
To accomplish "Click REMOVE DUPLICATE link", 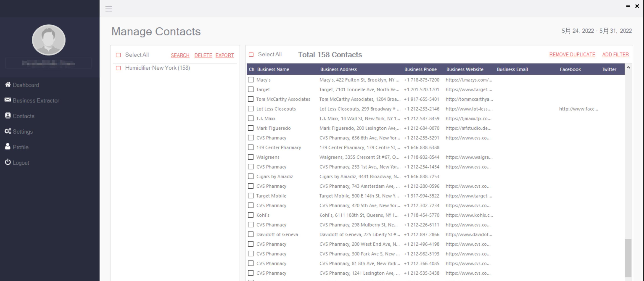I will [572, 54].
